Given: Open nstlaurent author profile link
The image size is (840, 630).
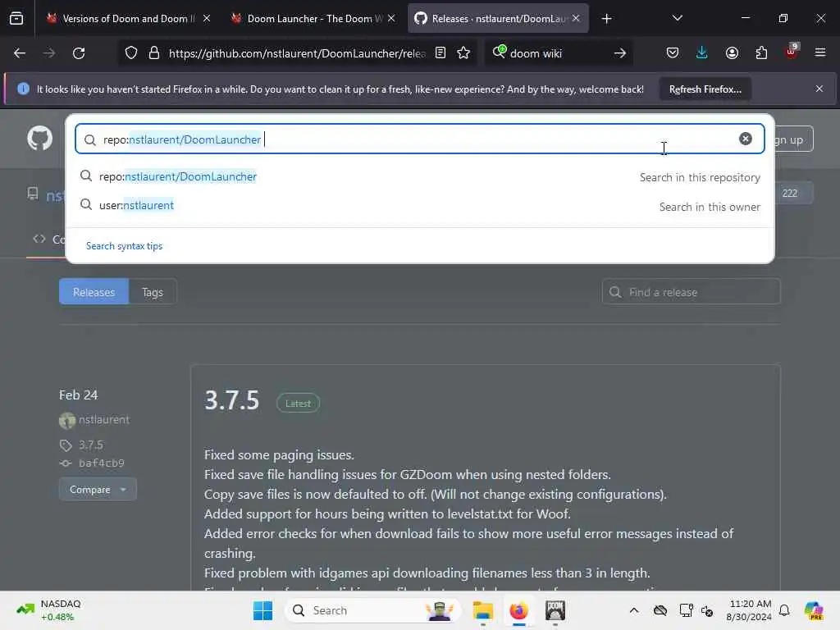Looking at the screenshot, I should coord(104,419).
